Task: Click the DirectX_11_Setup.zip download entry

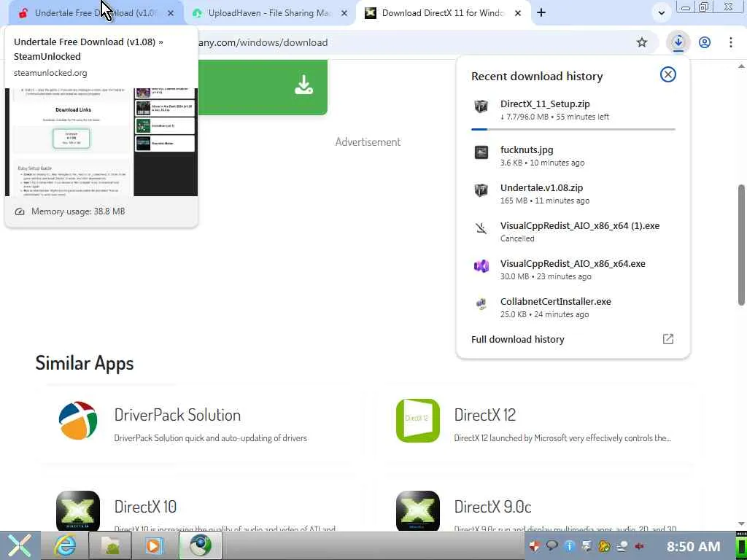Action: coord(573,110)
